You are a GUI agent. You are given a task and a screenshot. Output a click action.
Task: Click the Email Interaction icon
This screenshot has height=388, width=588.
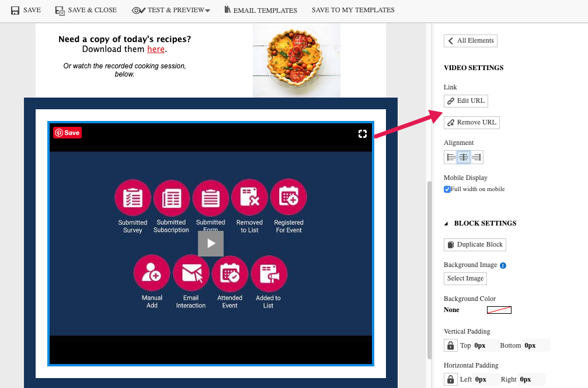192,273
